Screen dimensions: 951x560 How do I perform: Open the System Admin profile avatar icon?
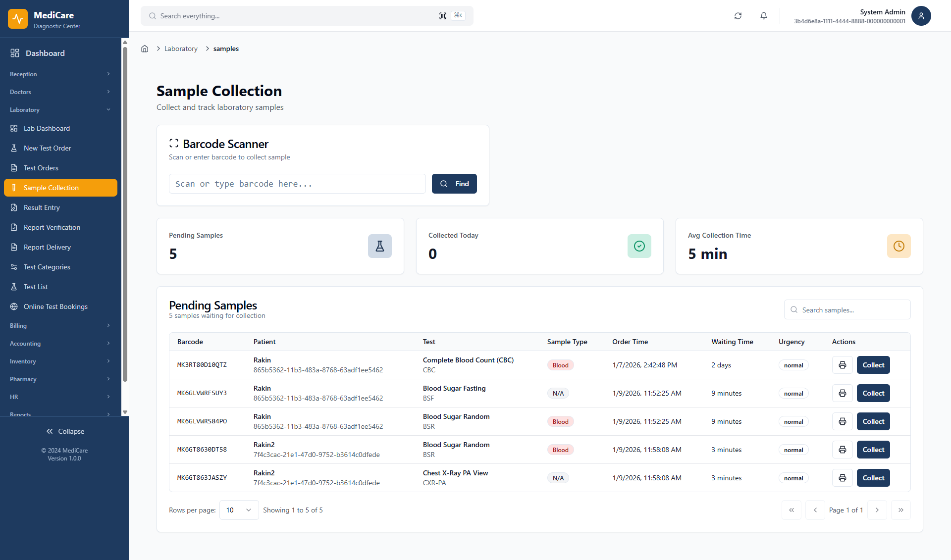(x=921, y=16)
